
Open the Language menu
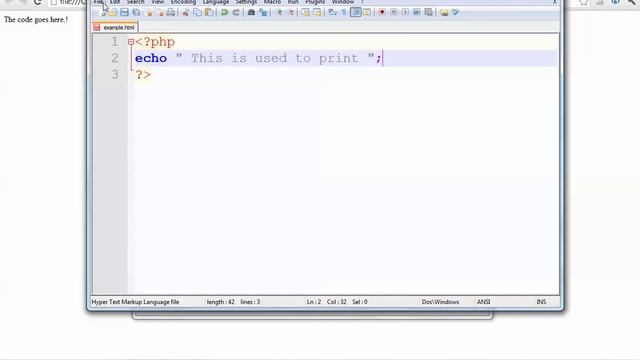click(x=216, y=2)
